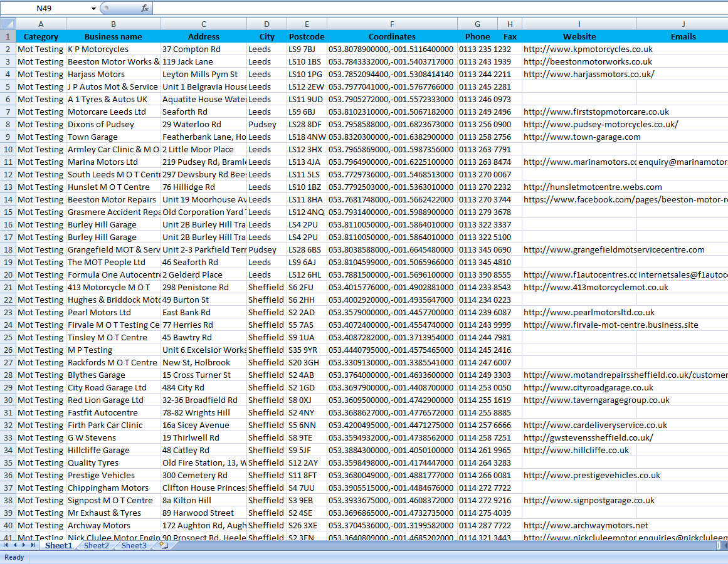Select the Sheet1 tab
728x564 pixels.
point(58,546)
